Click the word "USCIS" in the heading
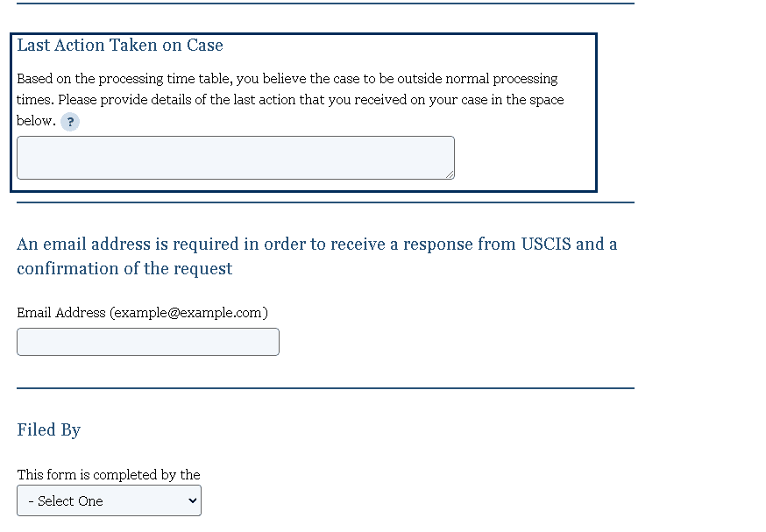 coord(546,244)
